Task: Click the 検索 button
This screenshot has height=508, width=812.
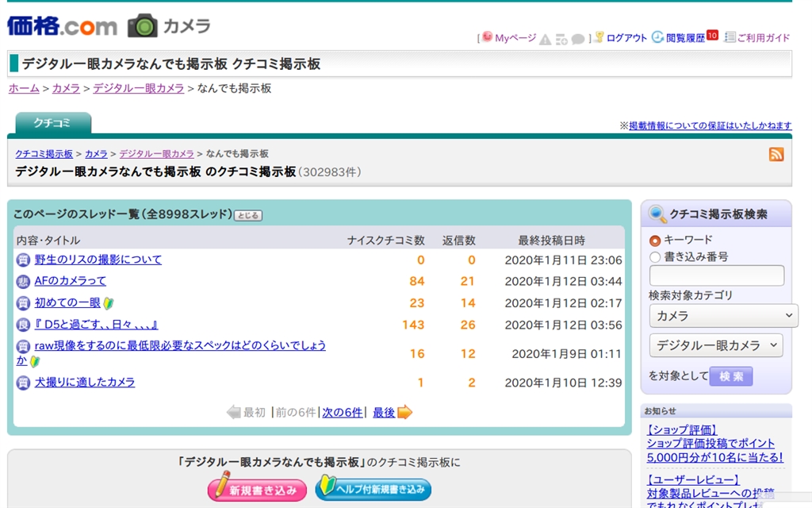Action: (730, 376)
